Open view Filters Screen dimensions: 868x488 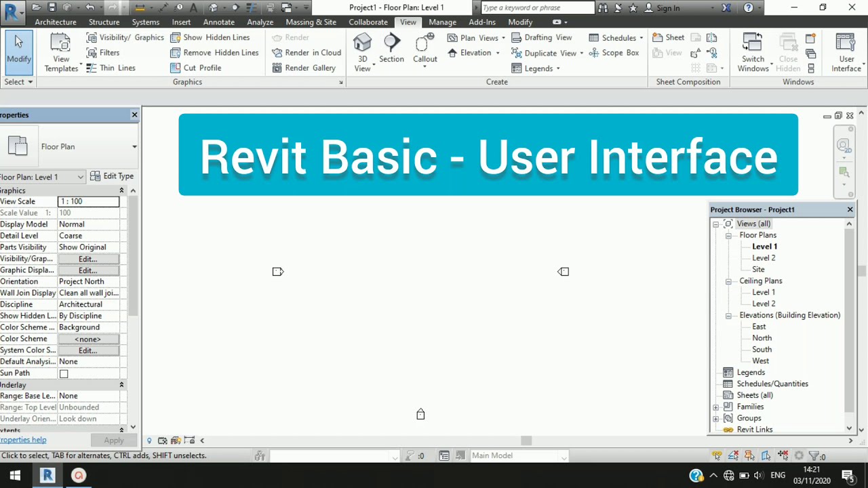tap(102, 53)
